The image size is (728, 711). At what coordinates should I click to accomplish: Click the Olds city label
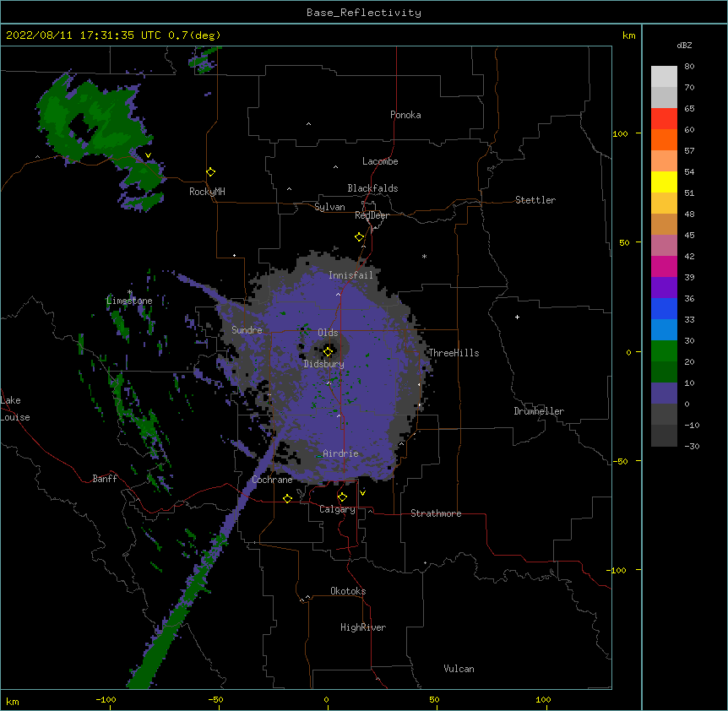tap(328, 333)
